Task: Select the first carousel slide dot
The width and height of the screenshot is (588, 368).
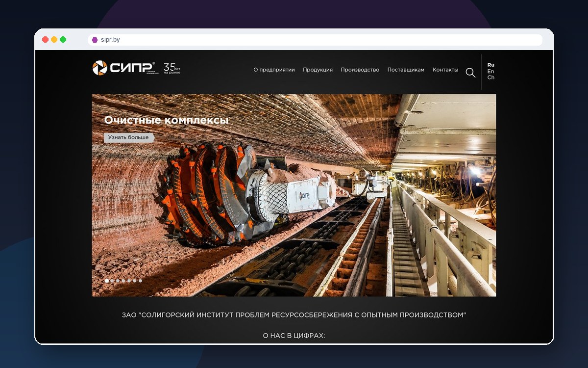Action: pyautogui.click(x=107, y=281)
